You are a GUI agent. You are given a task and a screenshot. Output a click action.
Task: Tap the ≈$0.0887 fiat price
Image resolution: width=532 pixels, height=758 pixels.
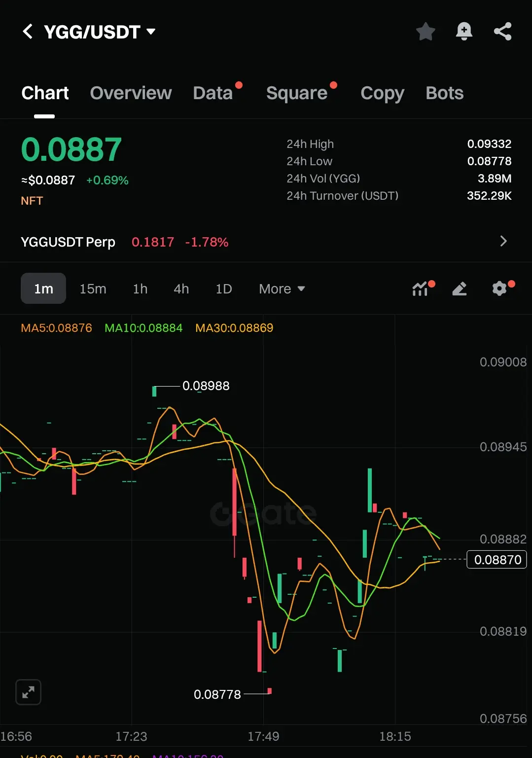point(48,180)
